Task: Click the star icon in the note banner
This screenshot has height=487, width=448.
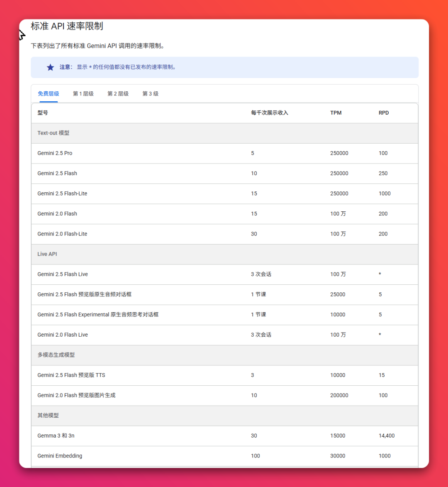Action: coord(50,67)
